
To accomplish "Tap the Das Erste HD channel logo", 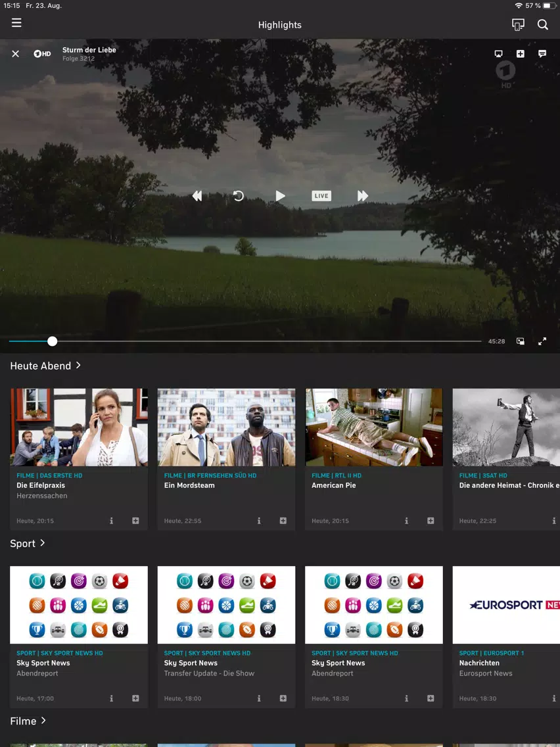I will tap(42, 54).
